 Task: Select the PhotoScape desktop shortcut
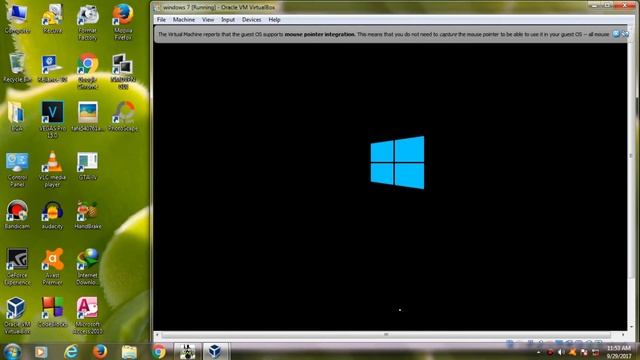coord(123,116)
